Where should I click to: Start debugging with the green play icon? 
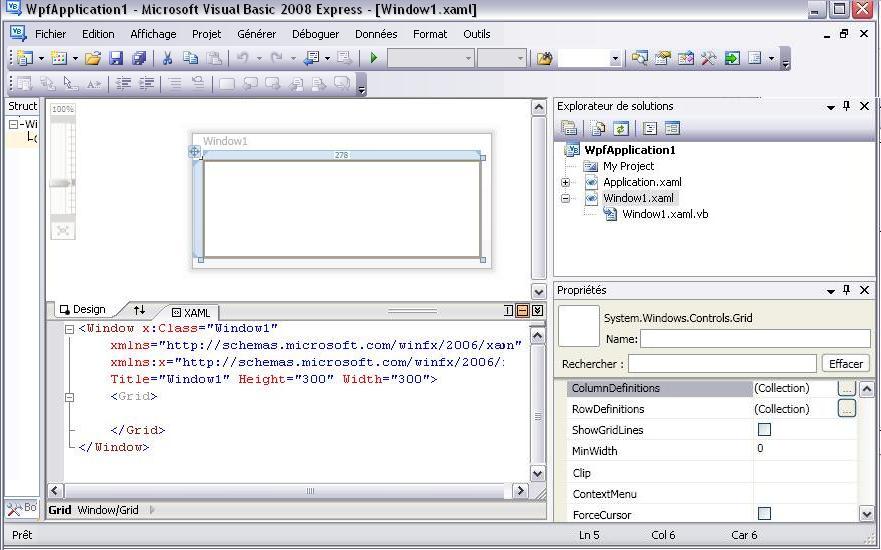click(x=374, y=58)
